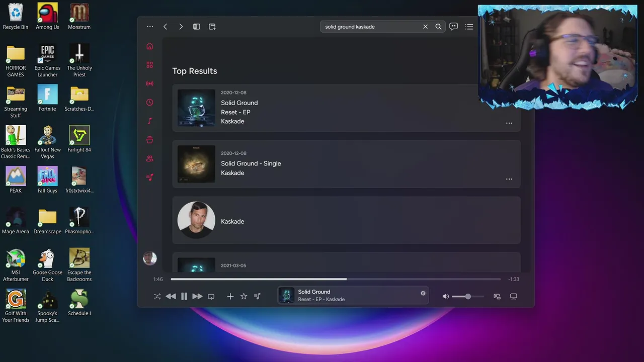Open the three-dot app menu in the title bar
644x362 pixels.
150,27
